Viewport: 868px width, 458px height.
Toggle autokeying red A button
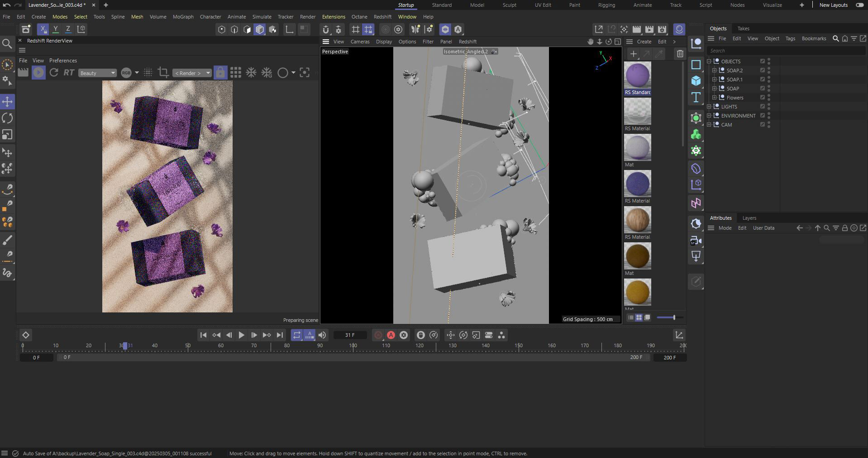(391, 335)
